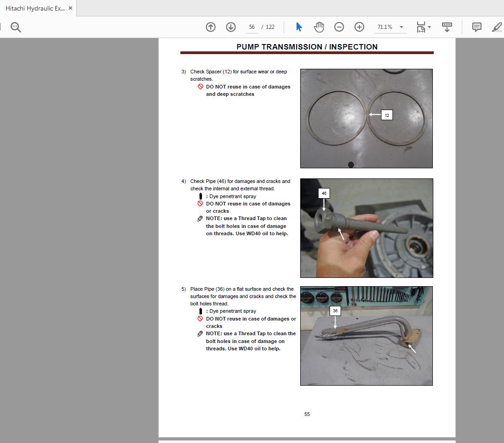Open the read mode keyboard-arrow tool
Screen dimensions: 504x443
click(x=447, y=27)
